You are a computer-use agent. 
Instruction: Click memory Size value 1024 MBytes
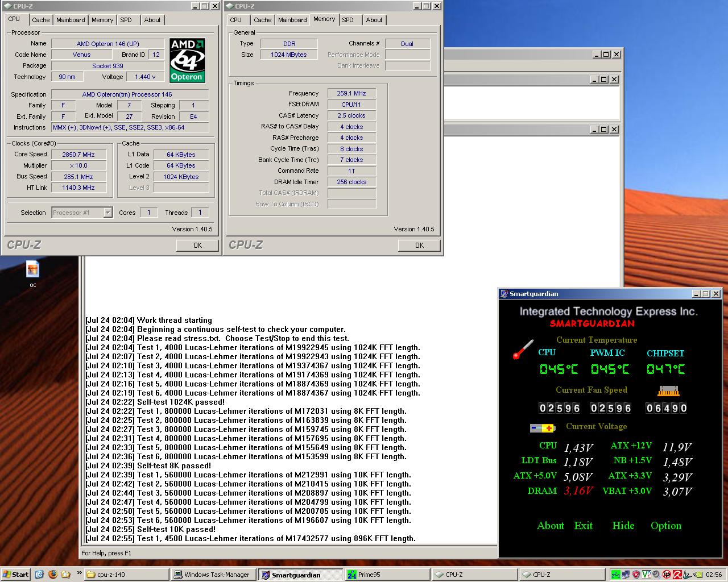[x=289, y=55]
